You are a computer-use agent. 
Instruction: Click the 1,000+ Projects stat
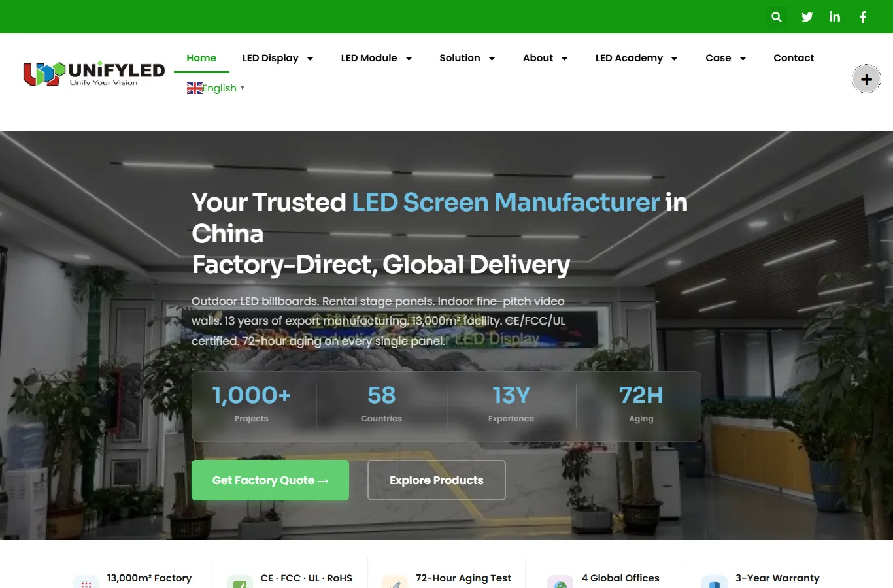pyautogui.click(x=252, y=404)
